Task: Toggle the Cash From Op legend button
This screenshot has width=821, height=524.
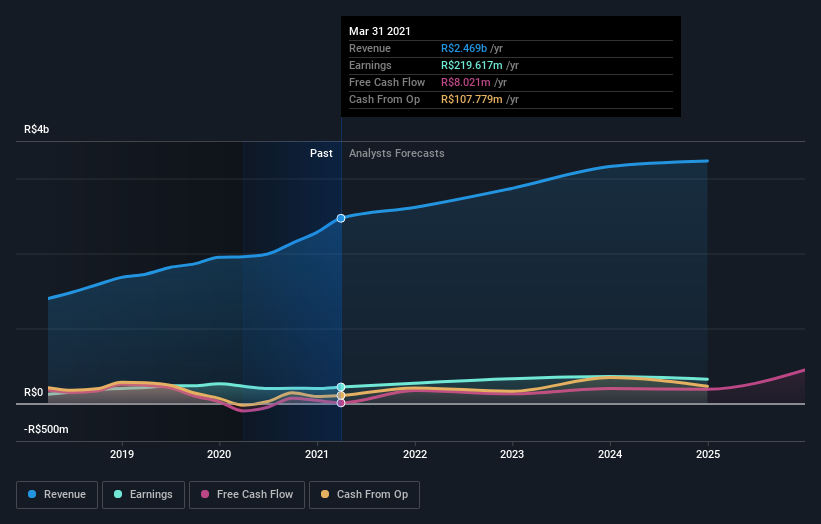Action: pyautogui.click(x=364, y=495)
